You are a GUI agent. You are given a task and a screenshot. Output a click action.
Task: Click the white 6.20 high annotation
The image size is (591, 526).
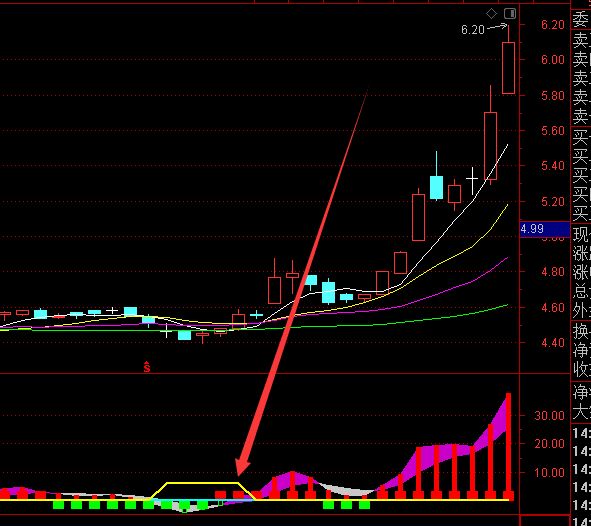473,30
